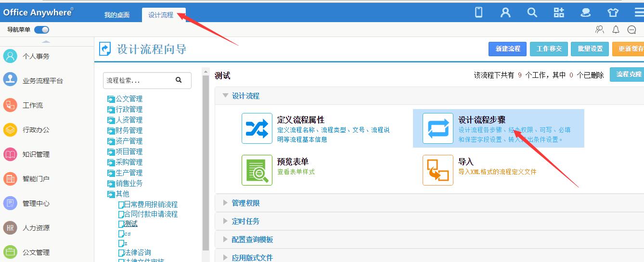Click the 智能门户 sidebar icon
The image size is (644, 262).
pyautogui.click(x=10, y=178)
